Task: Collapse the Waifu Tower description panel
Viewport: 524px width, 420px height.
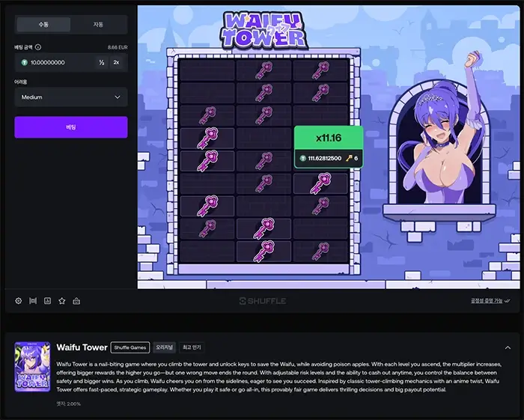Action: [x=508, y=347]
